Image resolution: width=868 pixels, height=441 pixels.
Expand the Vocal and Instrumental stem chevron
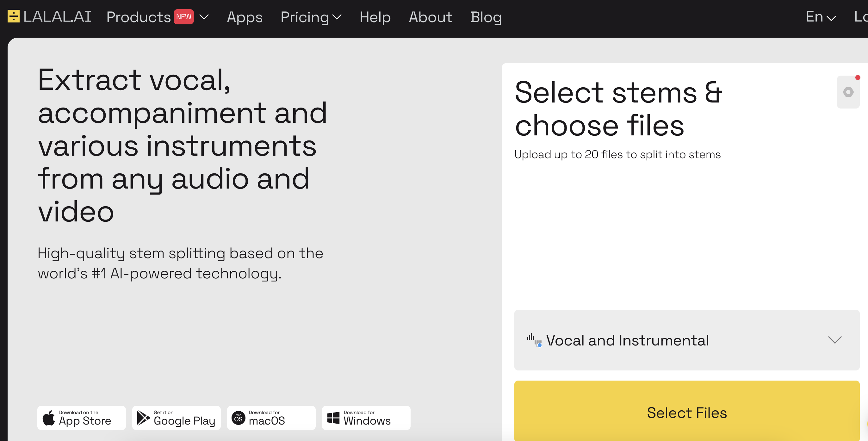835,339
